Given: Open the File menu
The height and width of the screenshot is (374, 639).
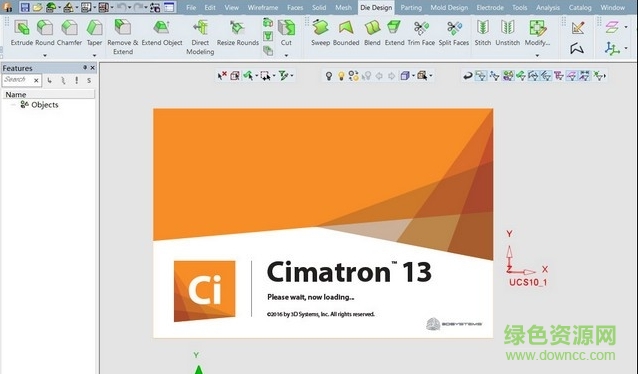Looking at the screenshot, I should point(191,7).
